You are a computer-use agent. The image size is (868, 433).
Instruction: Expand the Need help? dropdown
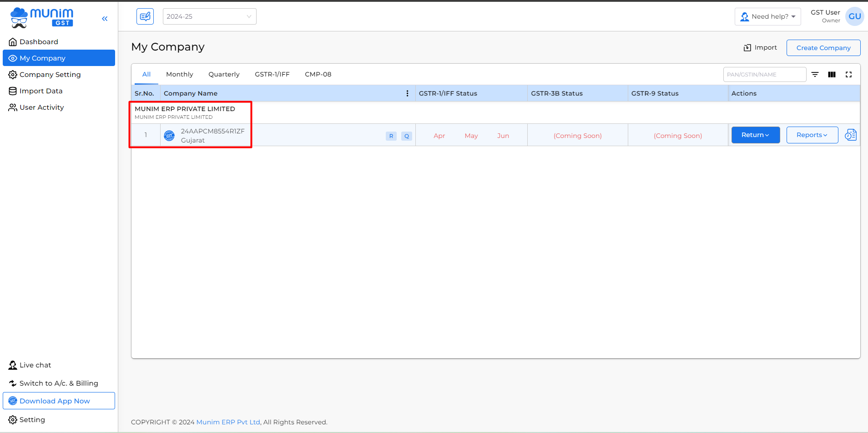767,16
